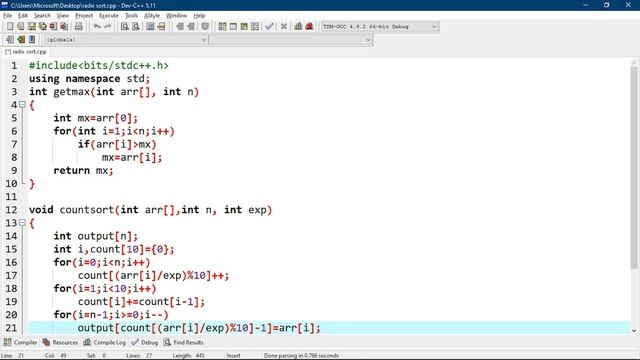Click the Close All toolbar icon

[64, 27]
